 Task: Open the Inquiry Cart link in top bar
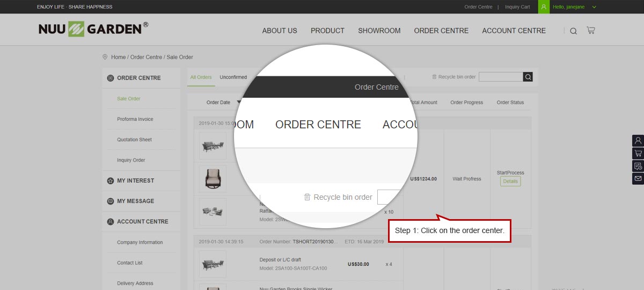tap(517, 7)
